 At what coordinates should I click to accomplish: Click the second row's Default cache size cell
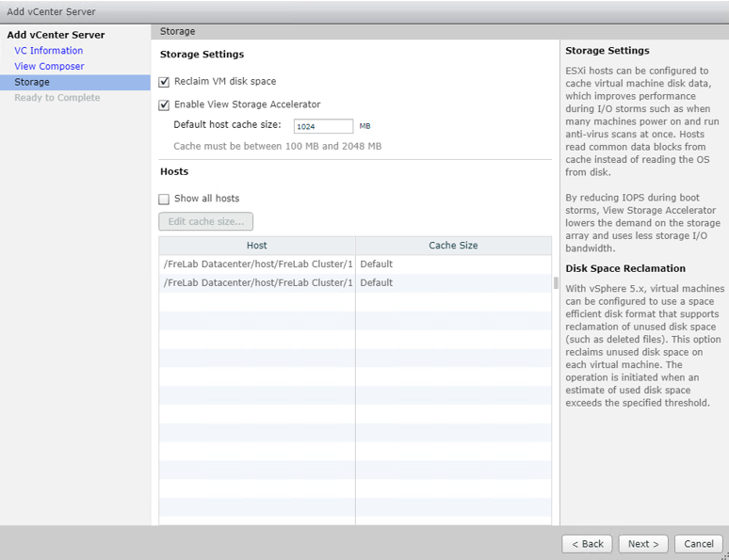[x=453, y=282]
